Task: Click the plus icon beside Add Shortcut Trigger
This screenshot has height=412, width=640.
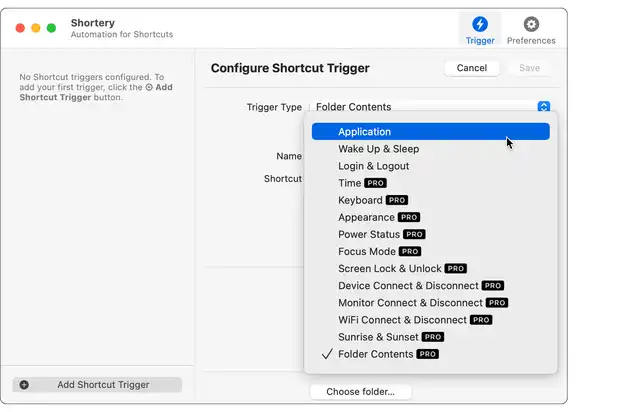Action: [24, 385]
